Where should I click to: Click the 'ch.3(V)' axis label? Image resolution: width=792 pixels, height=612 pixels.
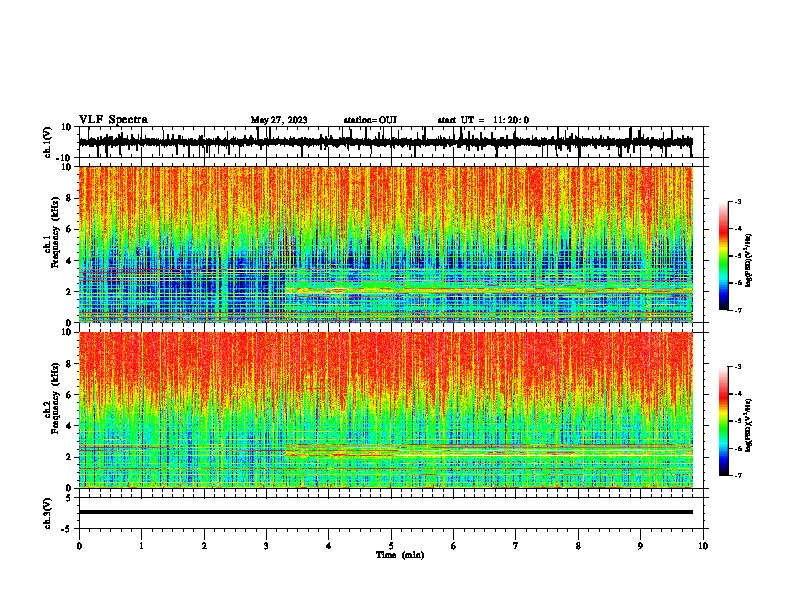click(x=48, y=513)
